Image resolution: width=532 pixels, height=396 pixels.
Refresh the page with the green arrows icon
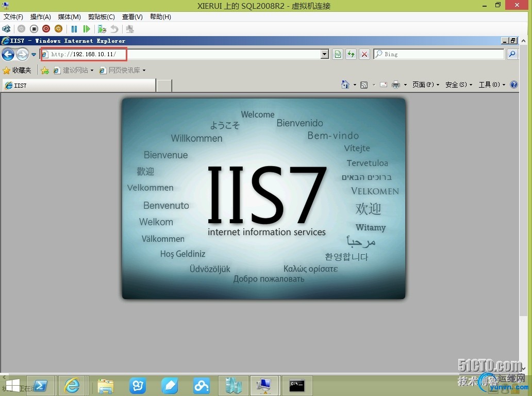[351, 54]
